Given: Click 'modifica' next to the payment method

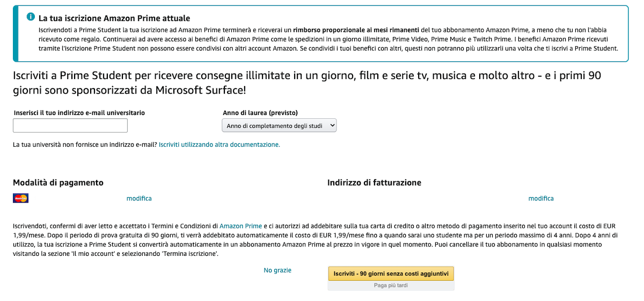Looking at the screenshot, I should pos(139,198).
